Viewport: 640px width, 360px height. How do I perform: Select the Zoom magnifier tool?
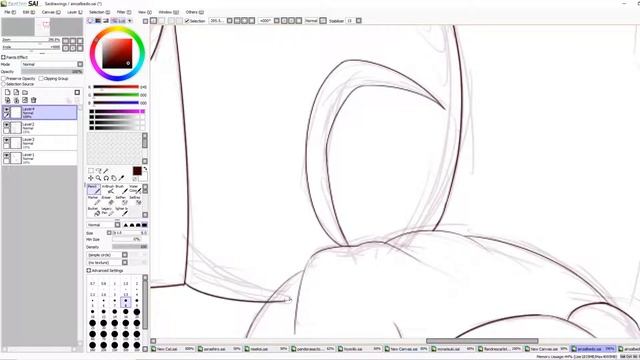98,178
